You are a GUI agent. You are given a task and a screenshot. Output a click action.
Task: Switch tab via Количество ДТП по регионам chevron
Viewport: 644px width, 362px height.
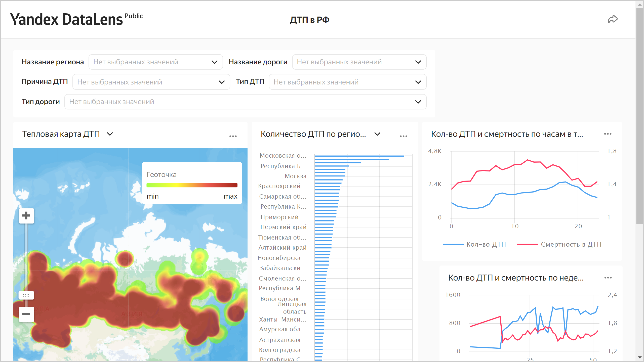(377, 134)
